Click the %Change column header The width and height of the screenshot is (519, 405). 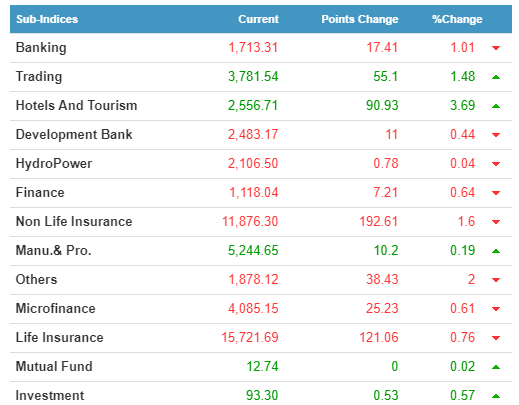(457, 19)
